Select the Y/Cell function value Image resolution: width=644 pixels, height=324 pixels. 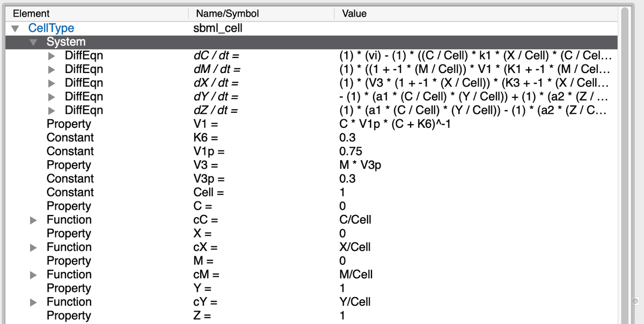[355, 302]
